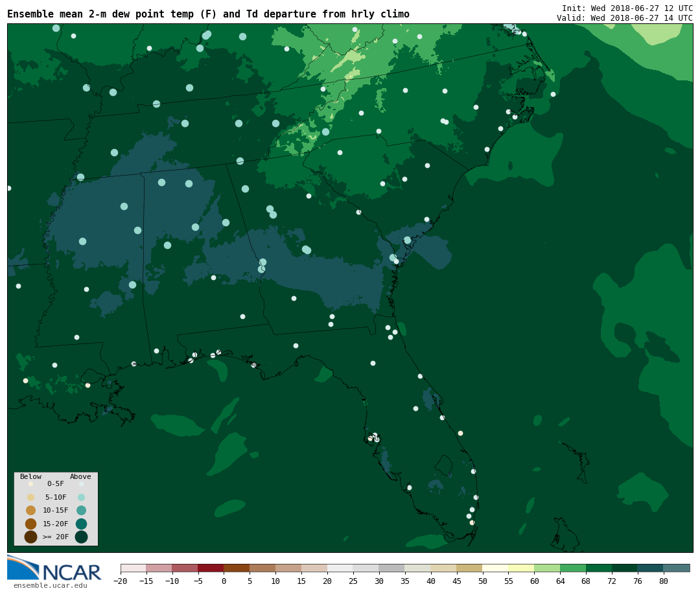Viewport: 700px width, 593px height.
Task: Pick the gray swatch between 30 and 35
Action: pos(392,568)
